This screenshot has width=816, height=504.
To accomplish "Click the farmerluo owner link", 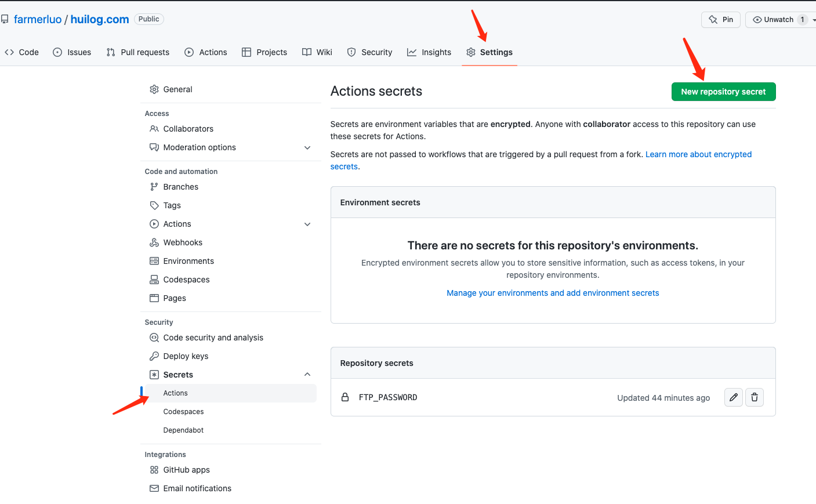I will [x=38, y=19].
